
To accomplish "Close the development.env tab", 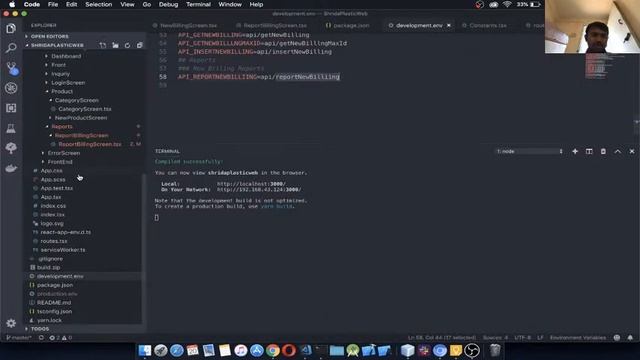I will pyautogui.click(x=449, y=25).
